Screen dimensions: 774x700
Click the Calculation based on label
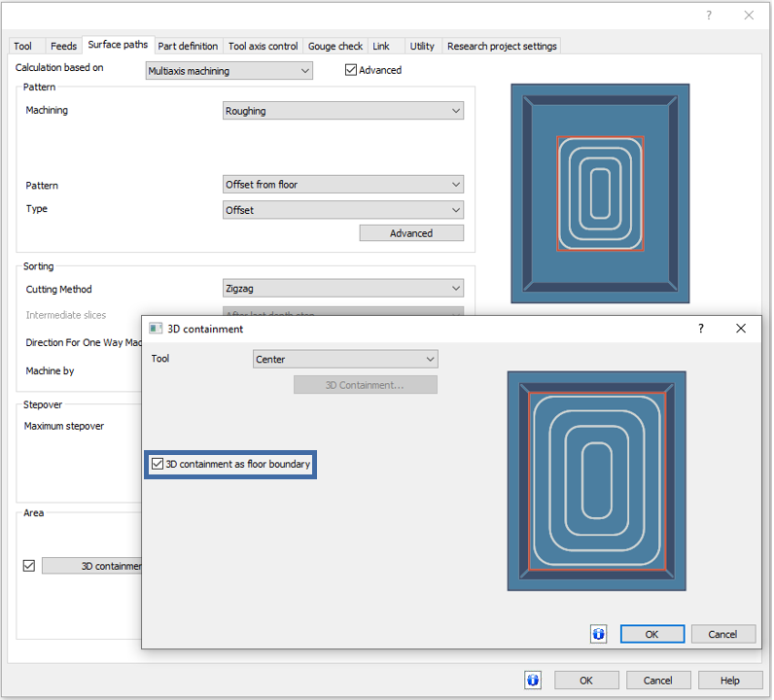pyautogui.click(x=59, y=68)
